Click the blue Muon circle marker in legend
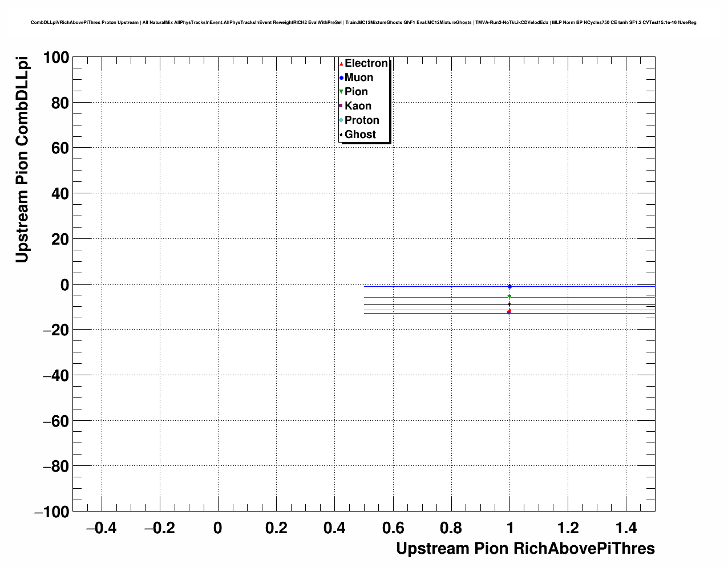Image resolution: width=728 pixels, height=568 pixels. [341, 78]
